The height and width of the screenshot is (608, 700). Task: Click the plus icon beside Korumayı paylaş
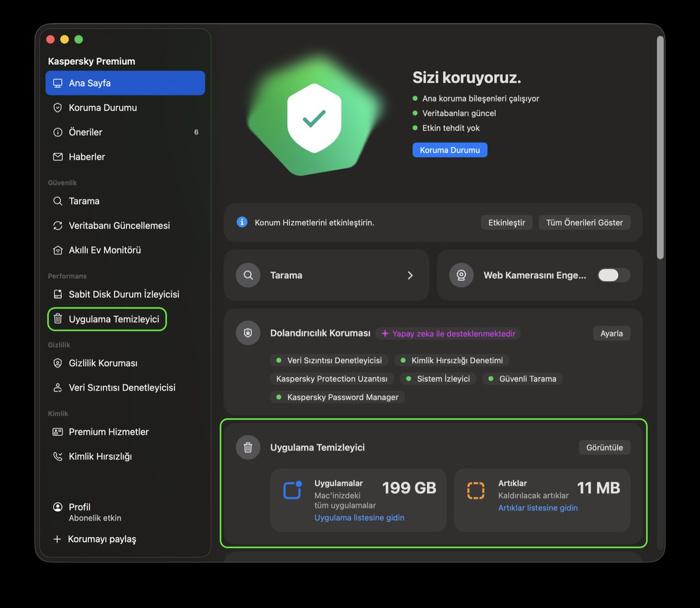coord(57,539)
